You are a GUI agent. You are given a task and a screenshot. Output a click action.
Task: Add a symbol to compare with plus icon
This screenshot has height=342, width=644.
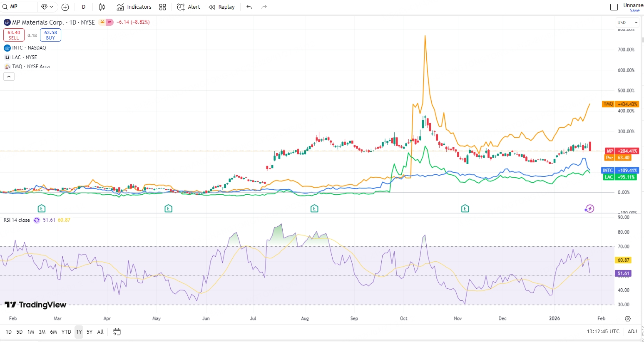(x=65, y=7)
